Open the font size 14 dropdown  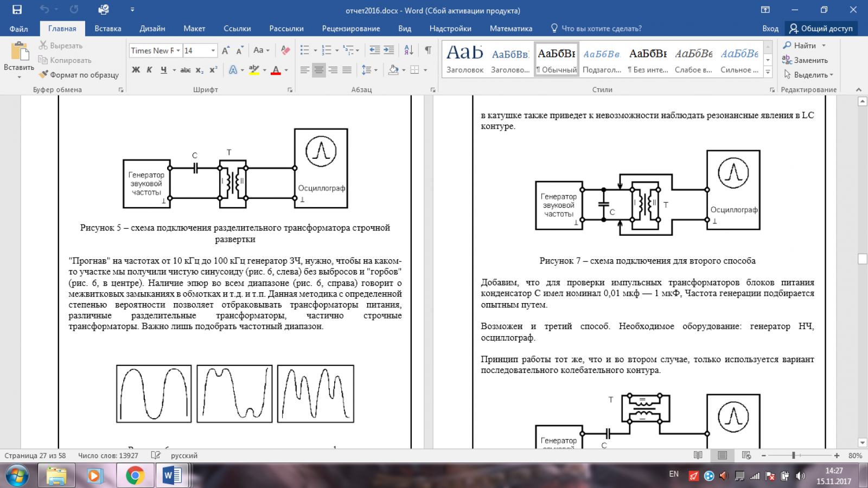[213, 50]
